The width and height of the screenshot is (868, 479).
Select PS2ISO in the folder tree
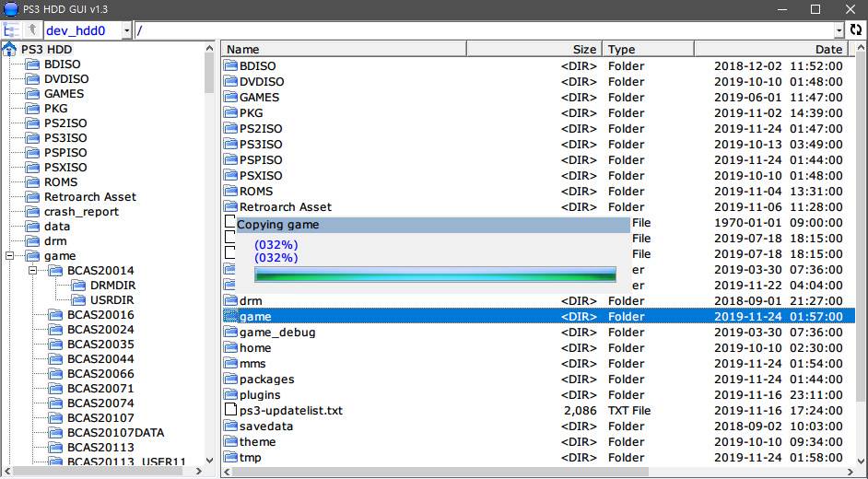(65, 123)
